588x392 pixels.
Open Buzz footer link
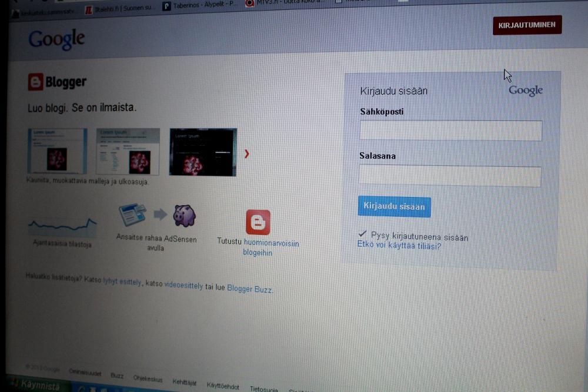(x=117, y=376)
